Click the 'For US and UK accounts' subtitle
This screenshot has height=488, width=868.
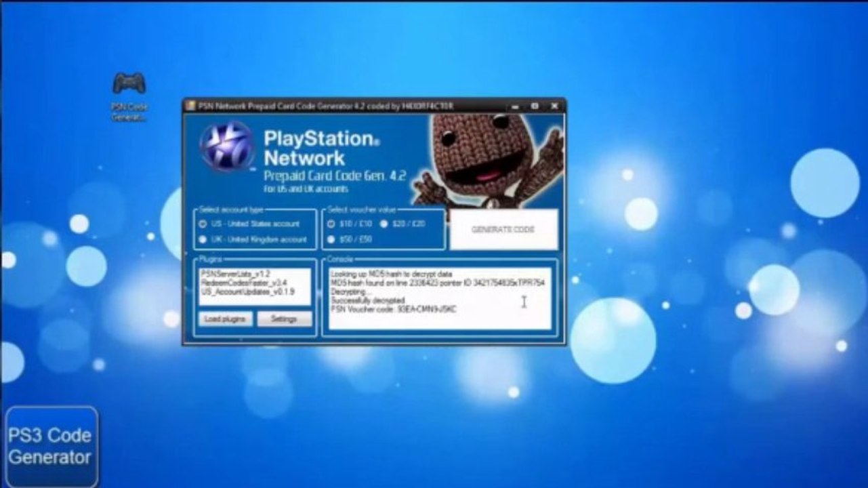point(306,190)
